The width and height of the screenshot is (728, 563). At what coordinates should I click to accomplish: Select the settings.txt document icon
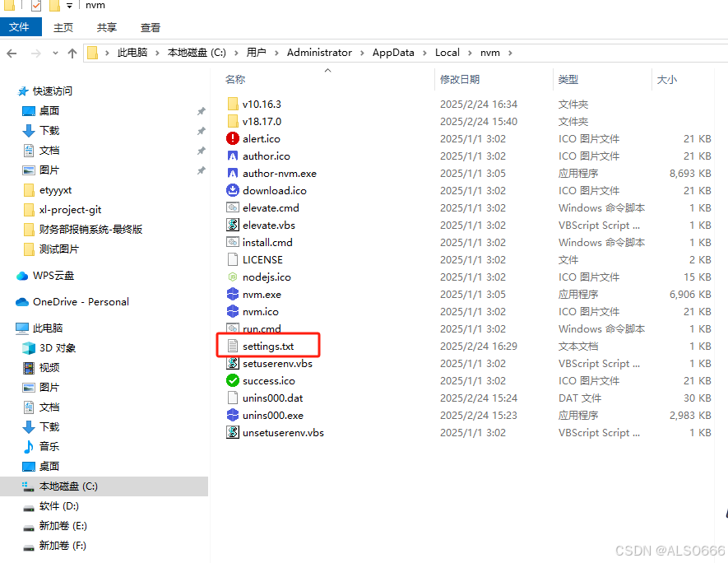tap(233, 346)
